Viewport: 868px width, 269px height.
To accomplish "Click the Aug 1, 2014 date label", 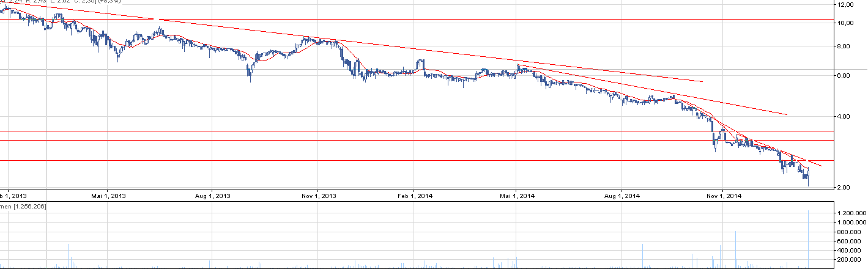I will click(x=622, y=196).
